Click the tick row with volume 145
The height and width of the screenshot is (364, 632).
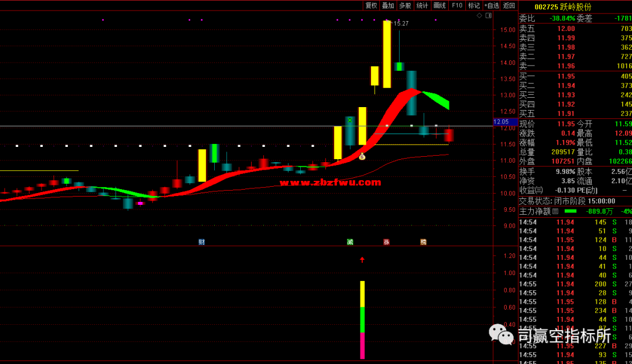click(x=575, y=222)
